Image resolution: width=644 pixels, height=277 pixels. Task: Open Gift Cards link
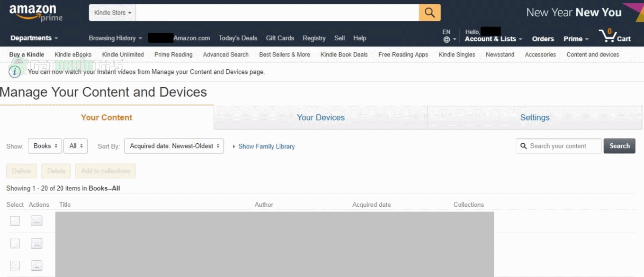pos(280,38)
